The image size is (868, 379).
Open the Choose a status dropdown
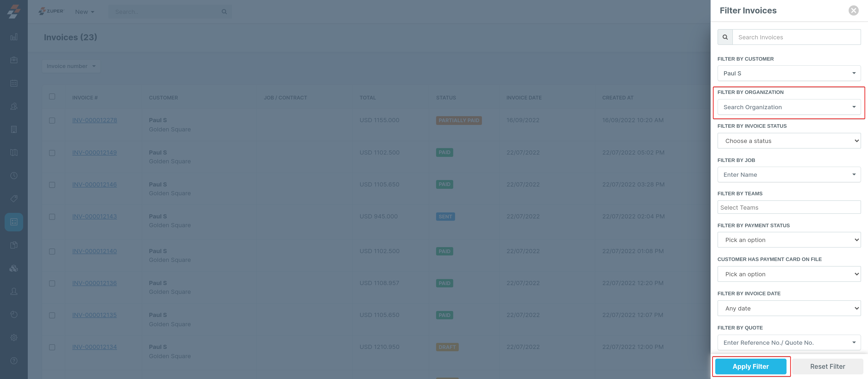pyautogui.click(x=788, y=141)
